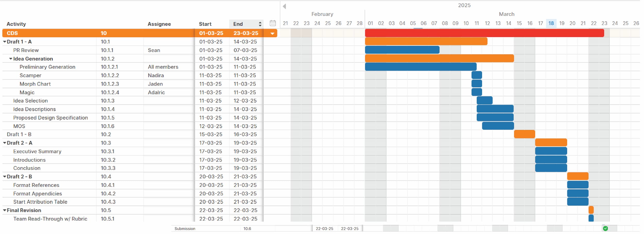
Task: Click the blue PR Review task bar
Action: [402, 50]
